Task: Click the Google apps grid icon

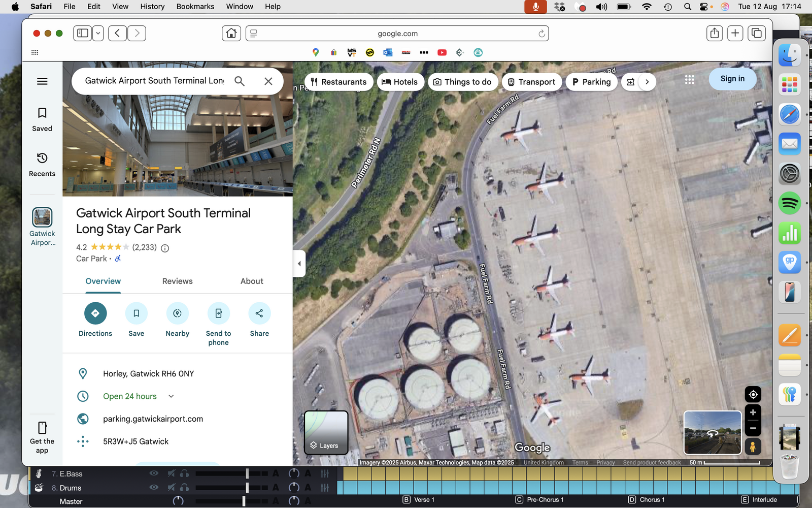Action: [689, 80]
